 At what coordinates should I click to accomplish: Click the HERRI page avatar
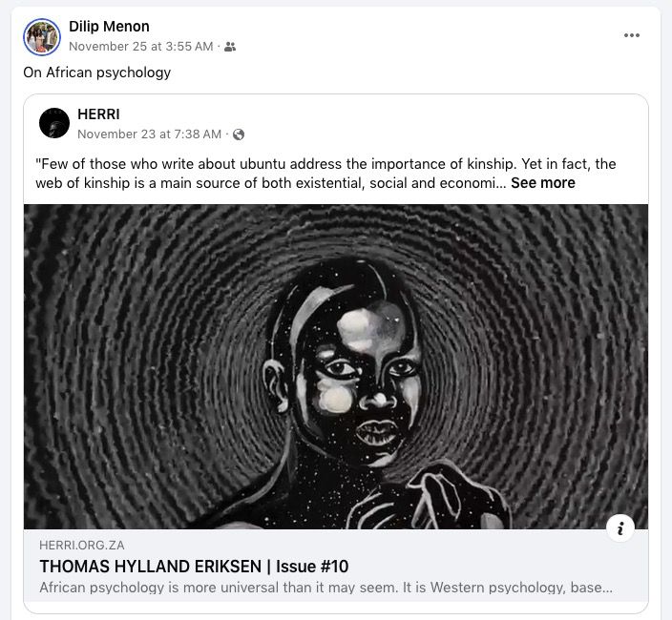54,123
